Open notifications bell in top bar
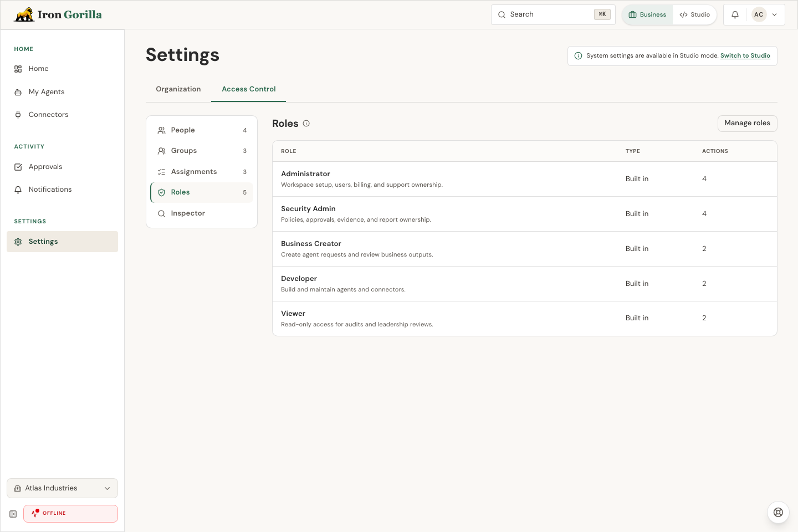This screenshot has width=798, height=532. (735, 14)
